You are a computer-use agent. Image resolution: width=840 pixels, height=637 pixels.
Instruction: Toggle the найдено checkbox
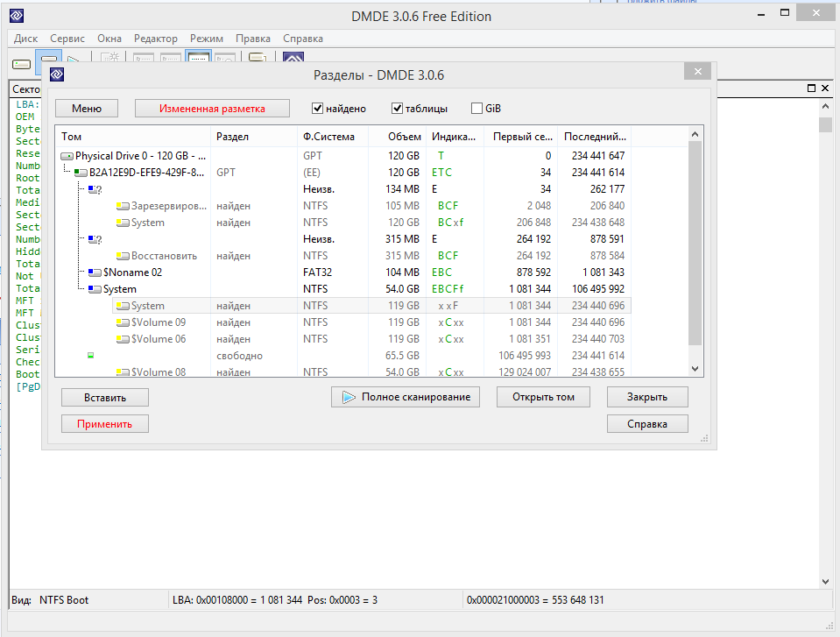tap(317, 109)
